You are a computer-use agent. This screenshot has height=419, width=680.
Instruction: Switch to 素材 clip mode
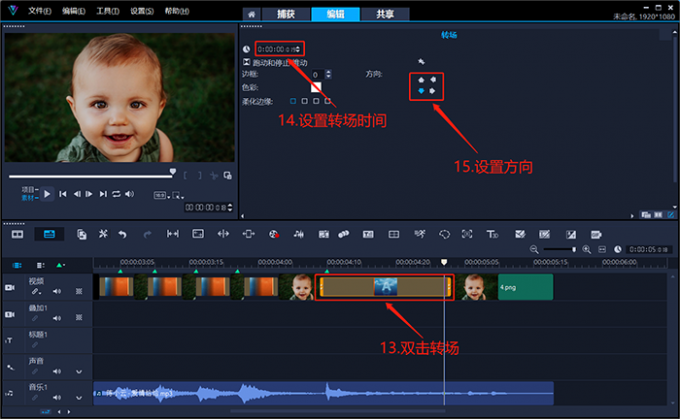point(29,198)
